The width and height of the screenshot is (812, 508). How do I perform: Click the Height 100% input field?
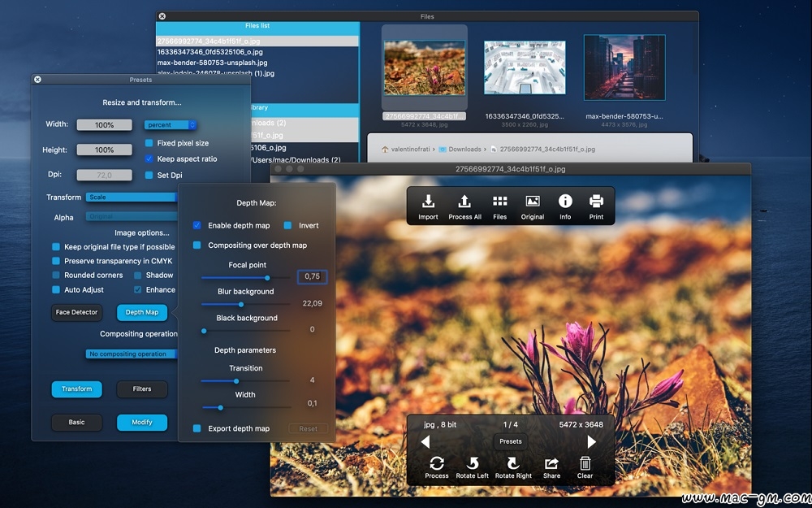pos(104,150)
